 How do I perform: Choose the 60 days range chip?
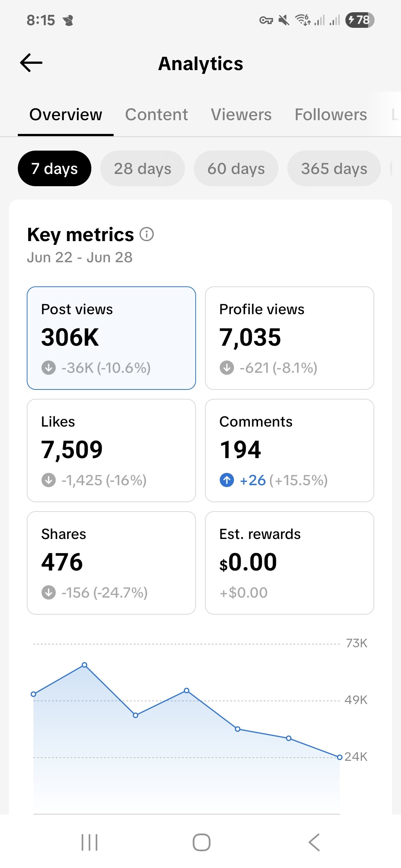[236, 168]
